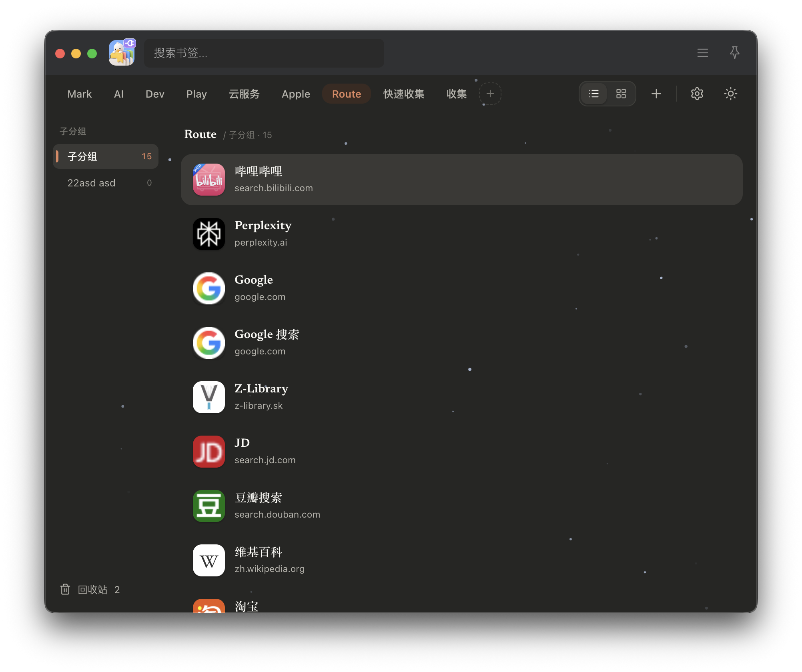Screen dimensions: 802x672
Task: Click the app duck logo icon
Action: [122, 53]
